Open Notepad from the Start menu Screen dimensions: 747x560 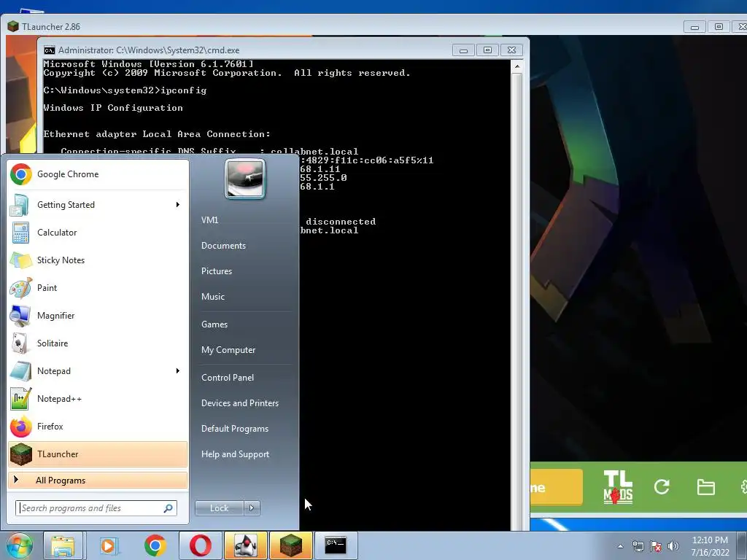click(98, 371)
